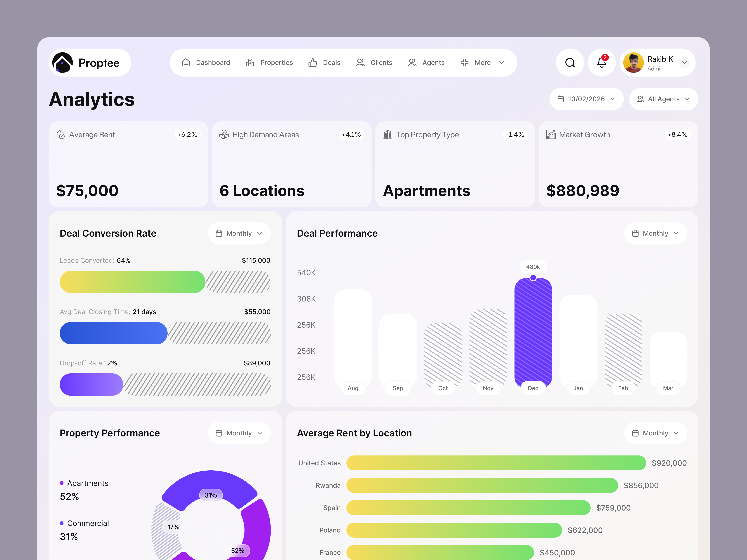Image resolution: width=747 pixels, height=560 pixels.
Task: Click the calendar icon next to 10/02/2026
Action: [x=561, y=99]
